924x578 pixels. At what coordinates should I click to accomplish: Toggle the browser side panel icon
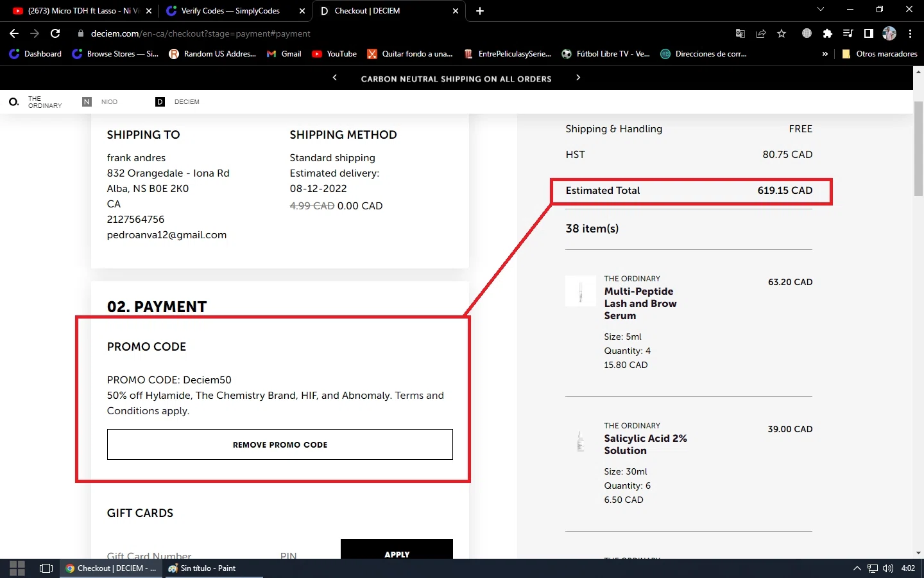[869, 33]
